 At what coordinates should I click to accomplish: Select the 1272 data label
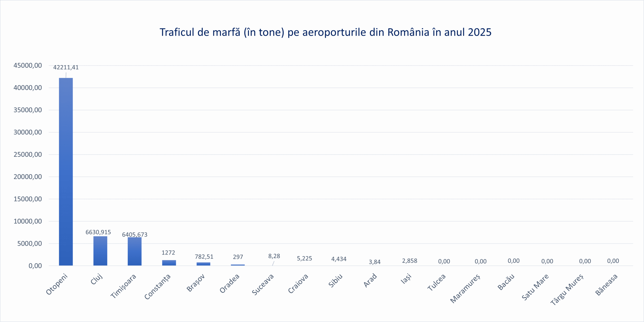168,253
